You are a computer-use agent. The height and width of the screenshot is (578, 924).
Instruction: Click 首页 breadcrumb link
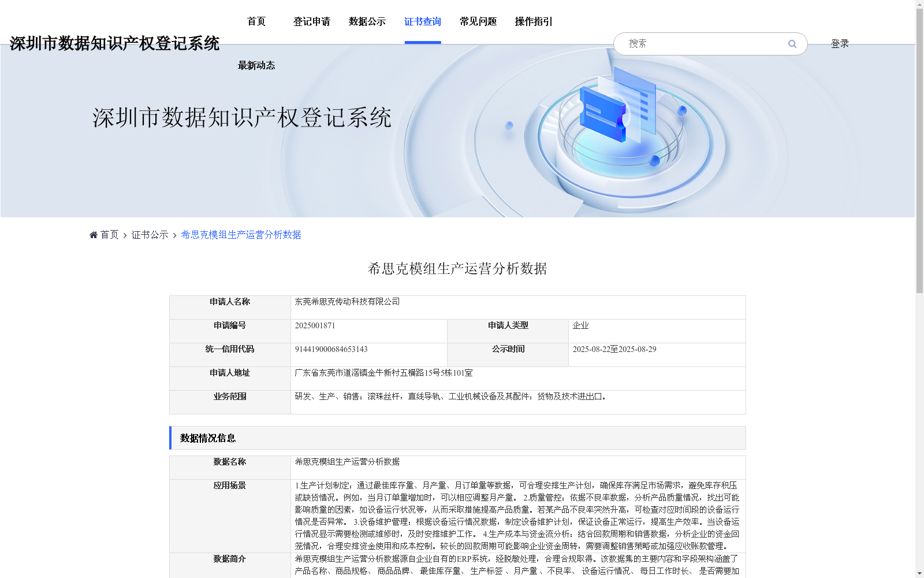coord(109,235)
